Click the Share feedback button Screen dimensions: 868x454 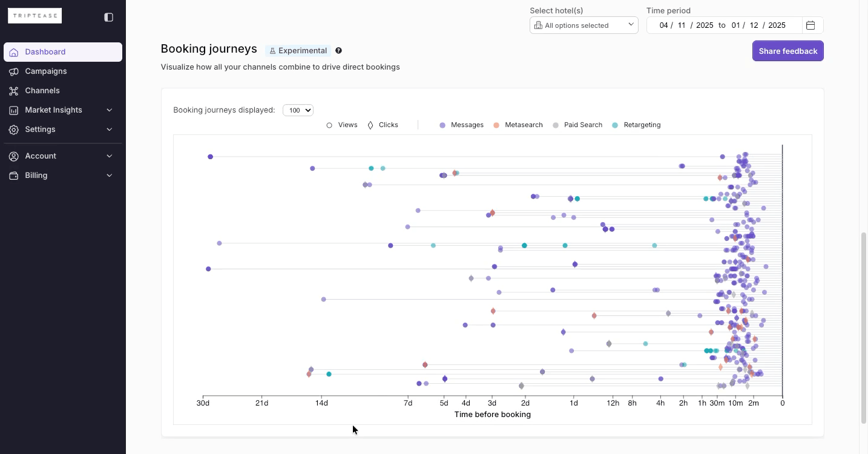(x=787, y=51)
